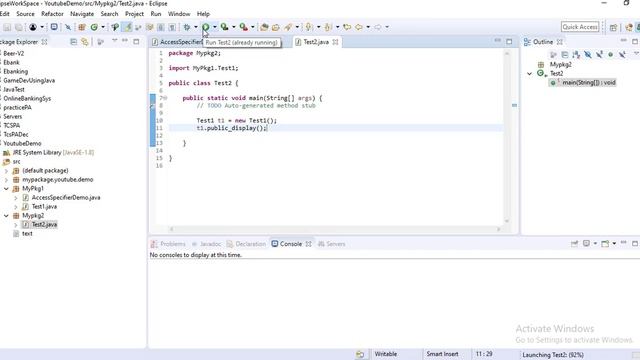This screenshot has width=640, height=360.
Task: Open the Refactor menu
Action: tap(52, 14)
